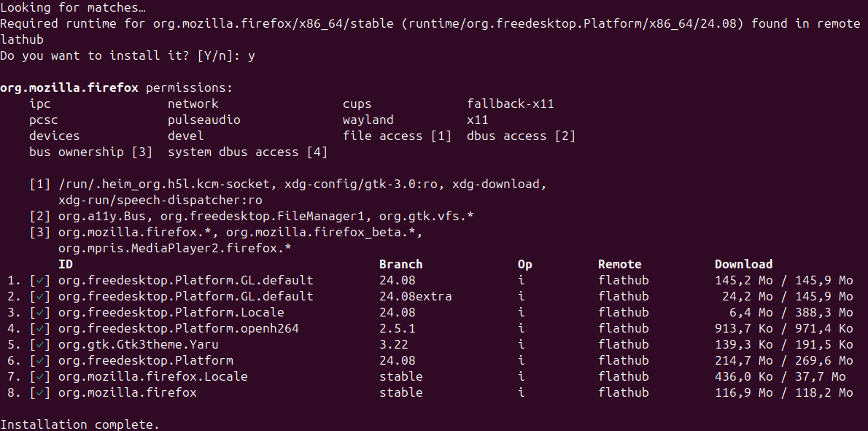Select the Download column header
This screenshot has width=868, height=431.
[743, 264]
